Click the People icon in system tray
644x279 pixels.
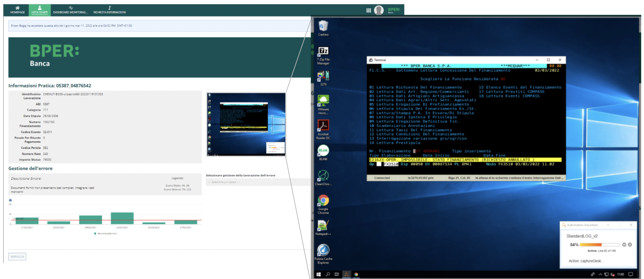pyautogui.click(x=592, y=274)
